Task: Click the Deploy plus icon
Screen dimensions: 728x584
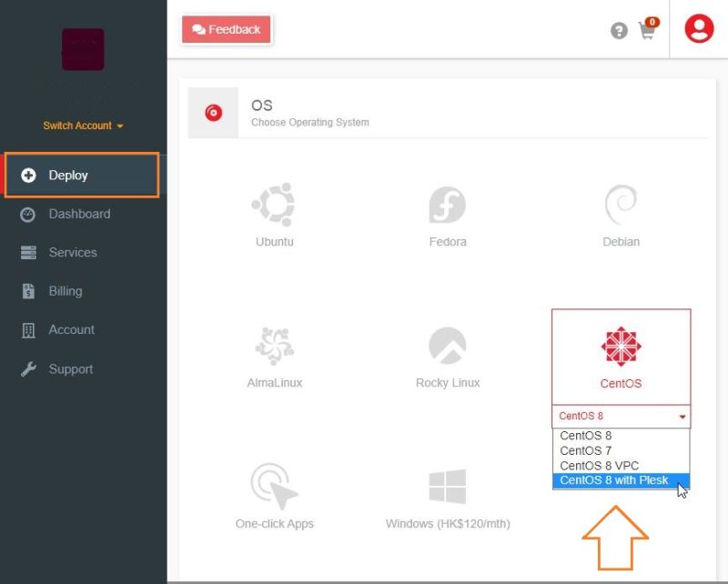Action: pos(28,175)
